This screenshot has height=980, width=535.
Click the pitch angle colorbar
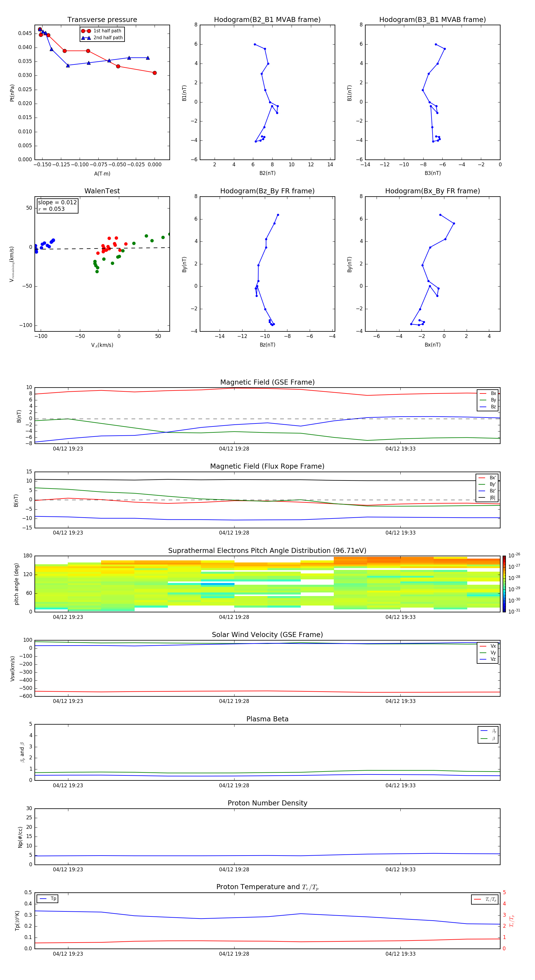tap(504, 584)
